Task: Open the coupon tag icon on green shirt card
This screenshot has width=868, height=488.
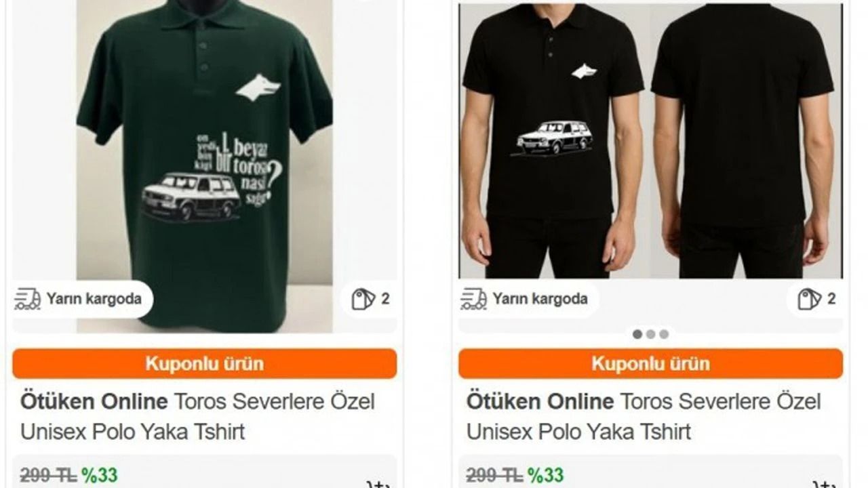Action: tap(363, 299)
